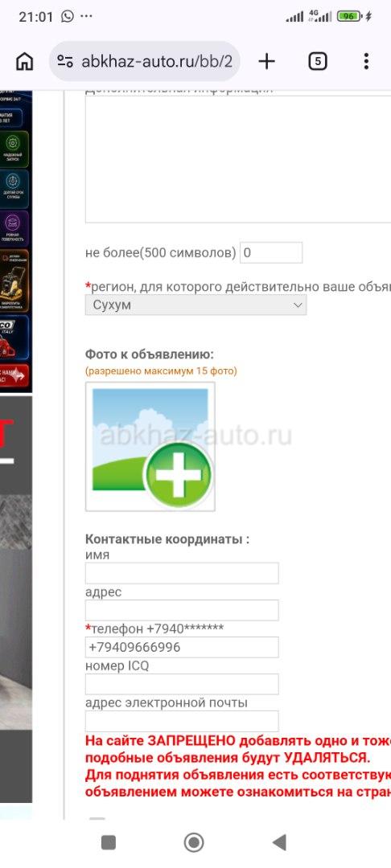Open a new tab with plus icon
The image size is (391, 868).
point(266,61)
